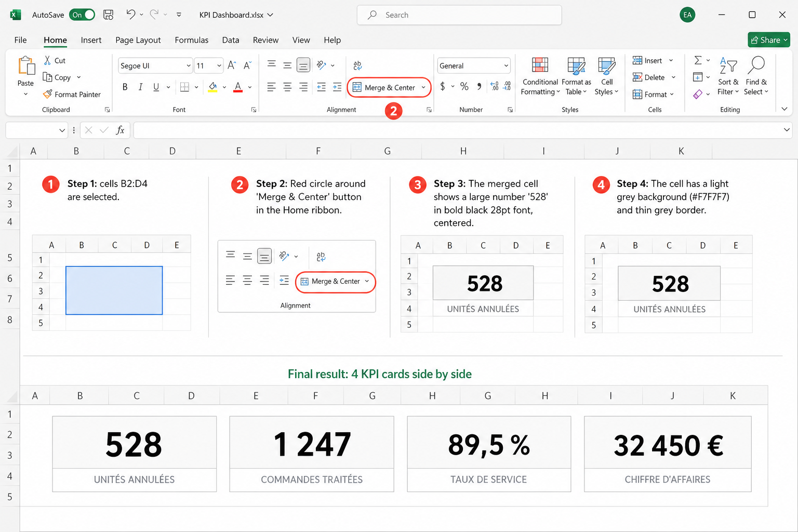Open Find & Select magnifier
This screenshot has width=798, height=532.
pyautogui.click(x=756, y=76)
